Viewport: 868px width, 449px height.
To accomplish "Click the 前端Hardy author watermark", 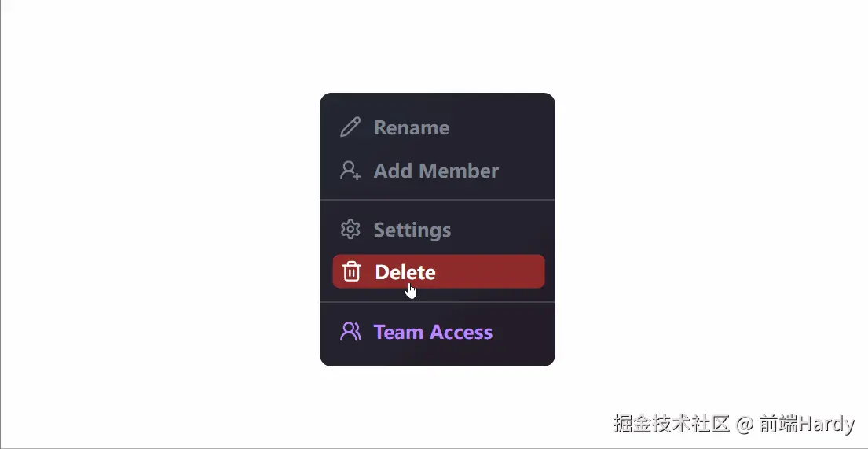I will pyautogui.click(x=807, y=424).
